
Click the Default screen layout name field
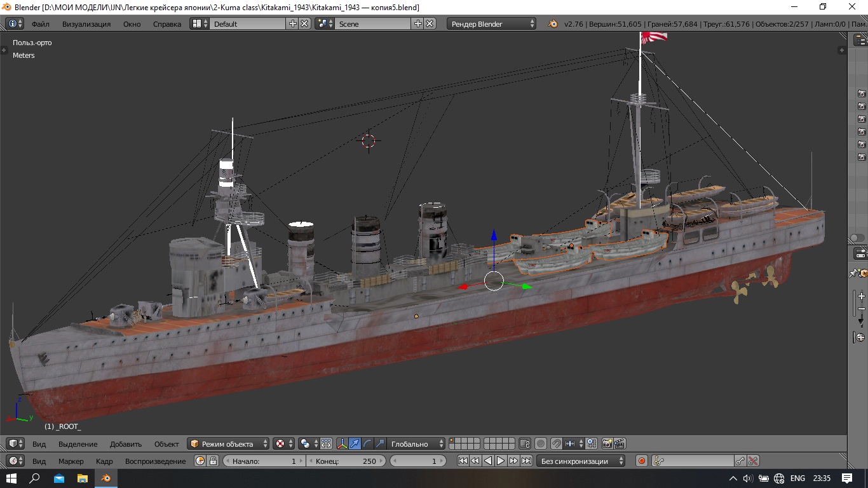[248, 24]
